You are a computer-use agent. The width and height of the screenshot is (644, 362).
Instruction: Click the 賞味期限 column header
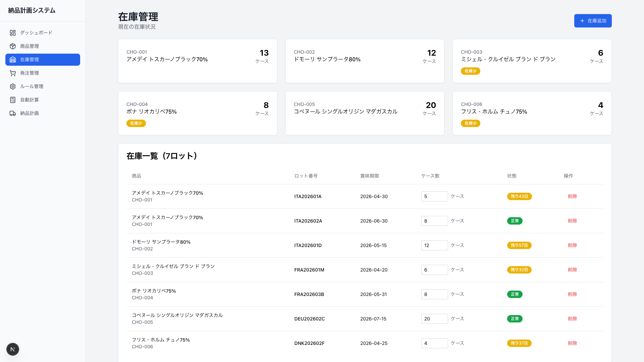pyautogui.click(x=369, y=176)
